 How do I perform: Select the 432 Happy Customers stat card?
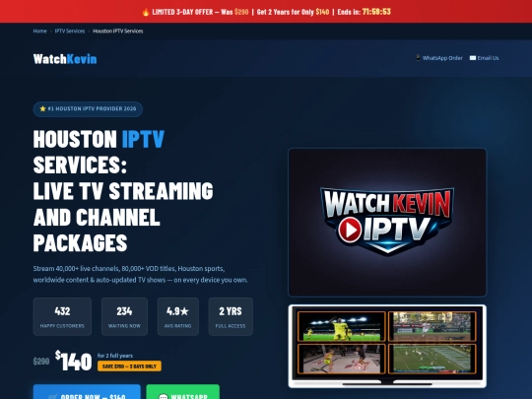coord(62,316)
